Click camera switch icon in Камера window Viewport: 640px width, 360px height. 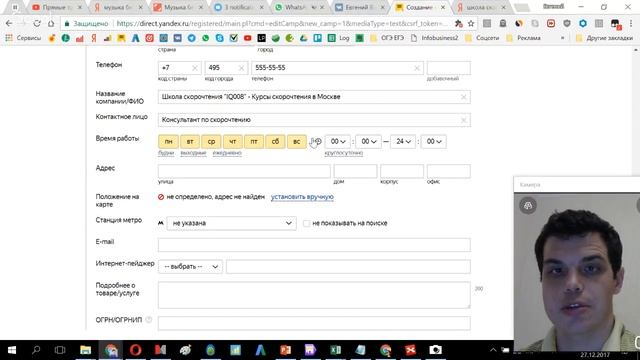tap(528, 206)
